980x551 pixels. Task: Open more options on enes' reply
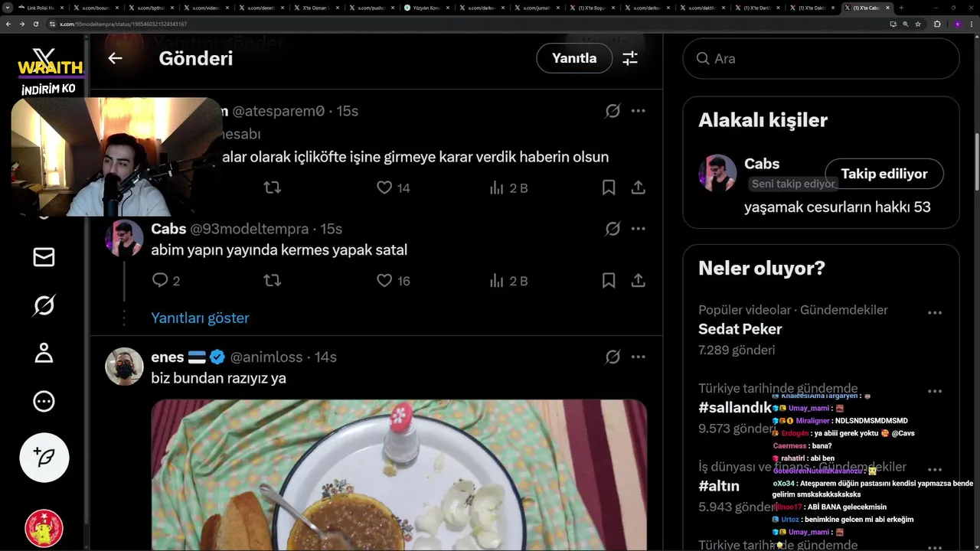638,357
